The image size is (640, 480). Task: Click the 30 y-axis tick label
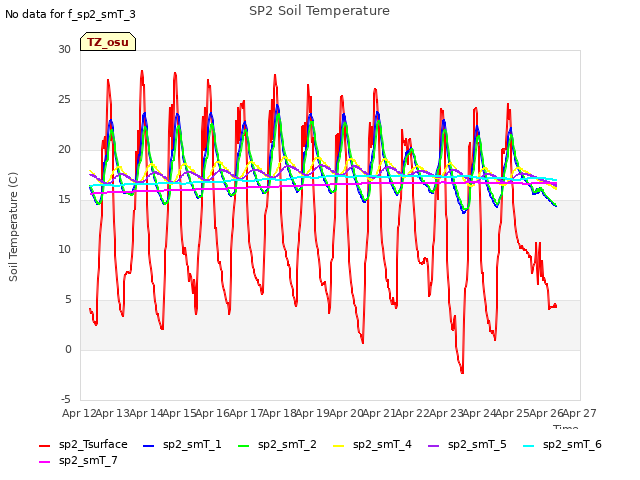64,49
